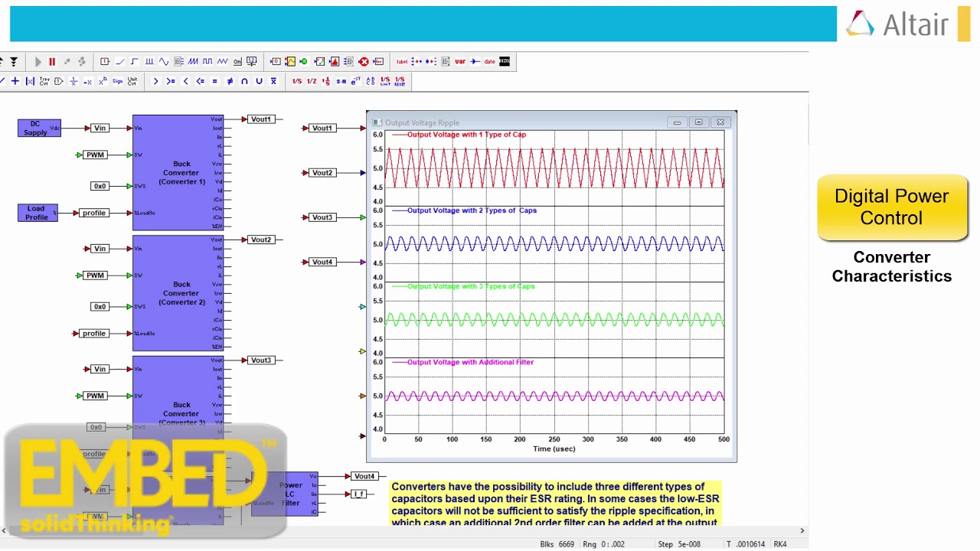Viewport: 980px width, 551px height.
Task: Insert a ramp signal block
Action: (x=120, y=61)
